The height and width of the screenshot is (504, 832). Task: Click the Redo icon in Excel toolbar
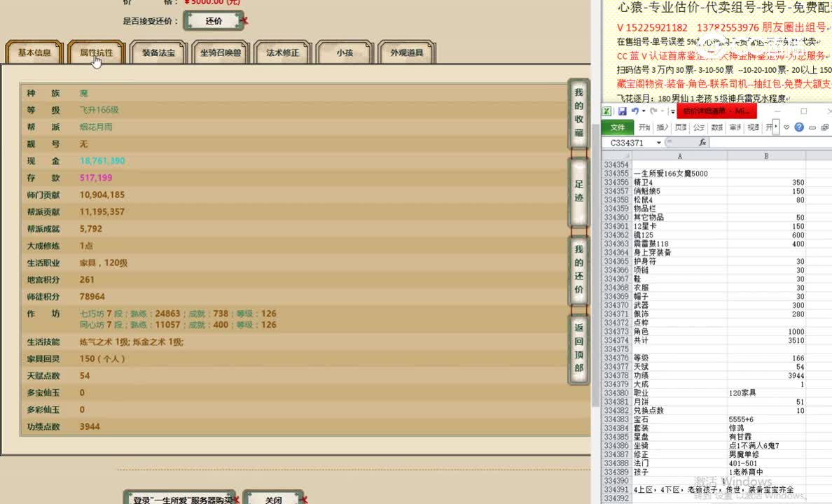click(653, 111)
